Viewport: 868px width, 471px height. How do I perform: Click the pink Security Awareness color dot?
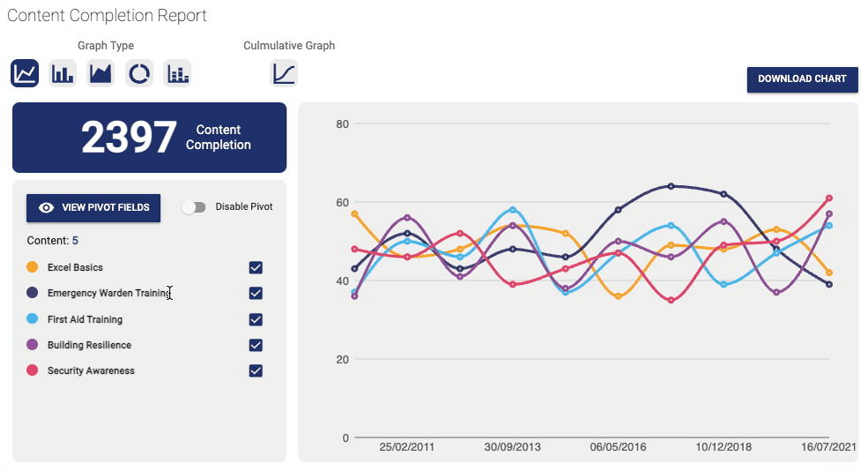32,370
